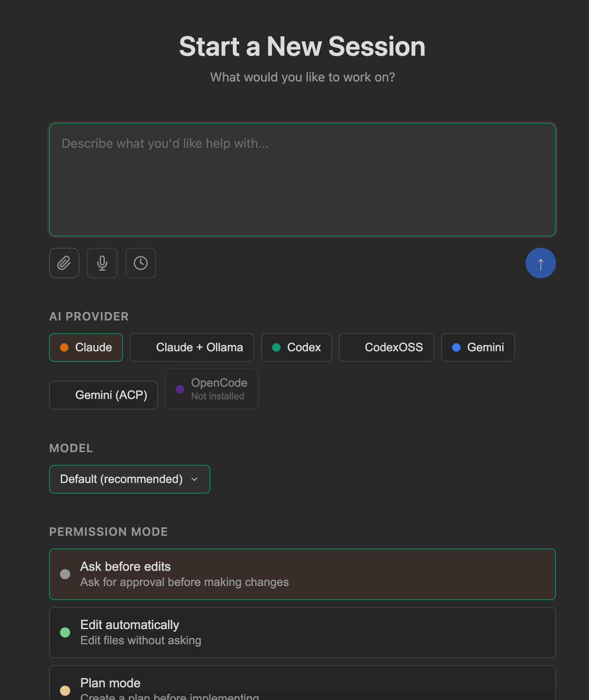Choose the Gemini (ACP) provider
This screenshot has width=589, height=700.
pos(104,395)
